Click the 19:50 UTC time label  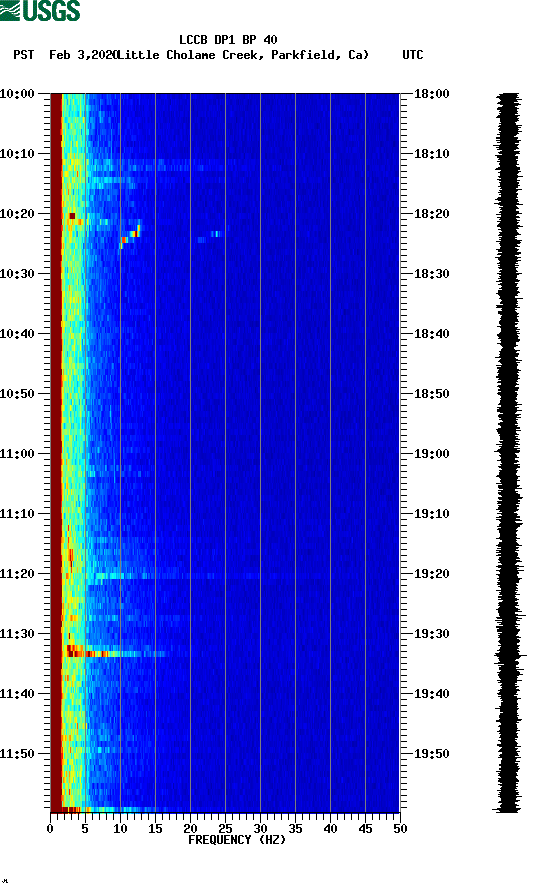coord(431,754)
